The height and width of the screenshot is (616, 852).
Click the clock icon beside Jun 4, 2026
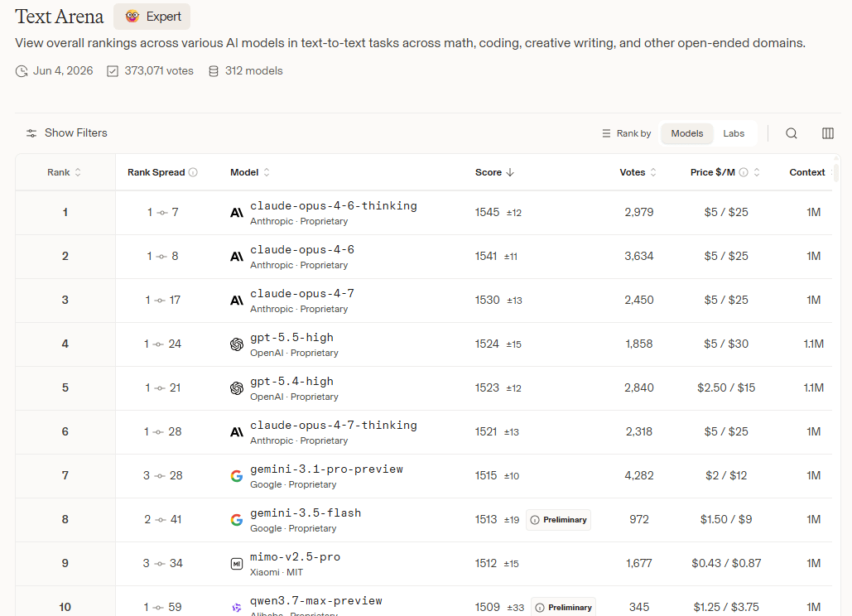(x=22, y=71)
